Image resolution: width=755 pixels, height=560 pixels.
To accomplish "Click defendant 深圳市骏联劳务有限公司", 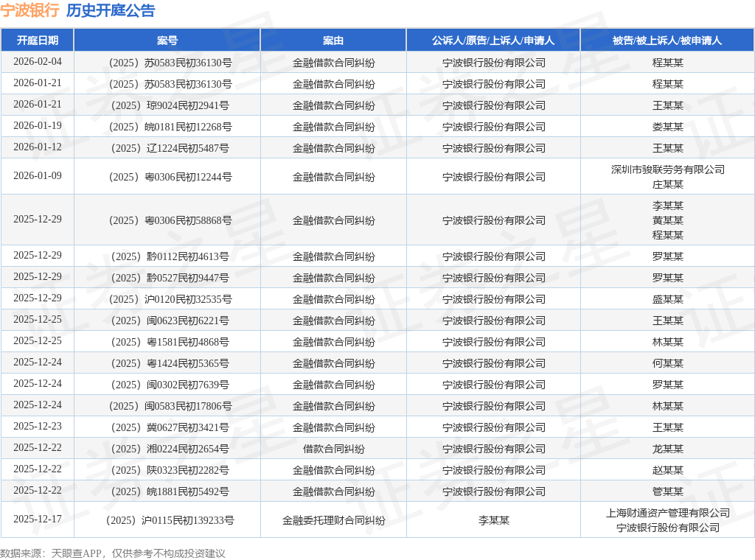I will [667, 169].
